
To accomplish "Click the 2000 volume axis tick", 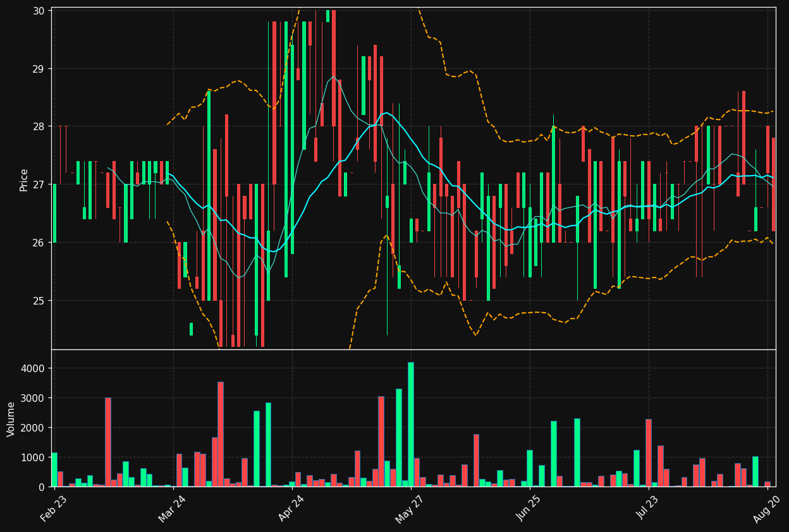I will pos(34,428).
